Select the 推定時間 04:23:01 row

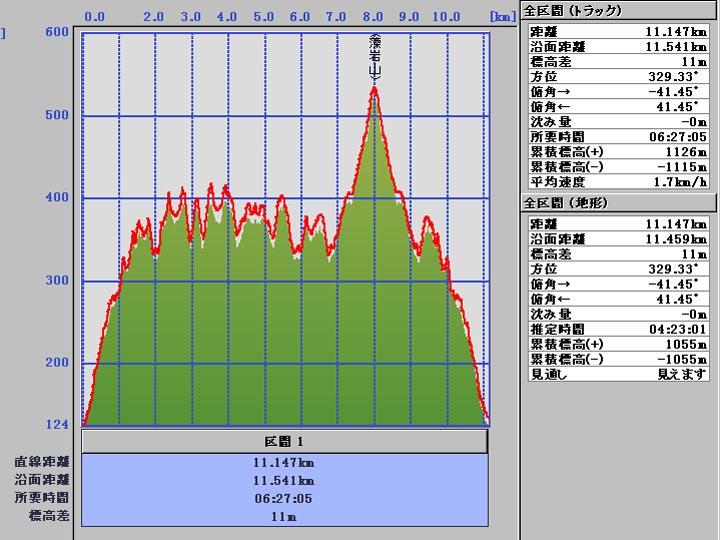click(618, 329)
